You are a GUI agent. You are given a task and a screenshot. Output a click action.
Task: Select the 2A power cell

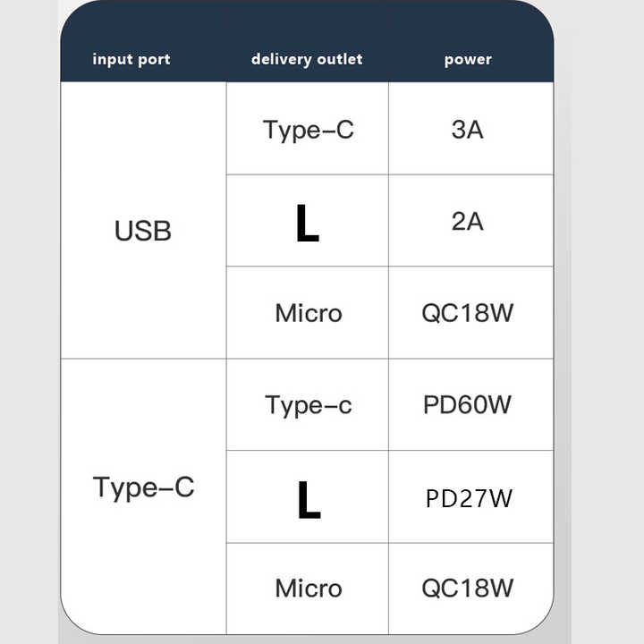click(x=471, y=221)
